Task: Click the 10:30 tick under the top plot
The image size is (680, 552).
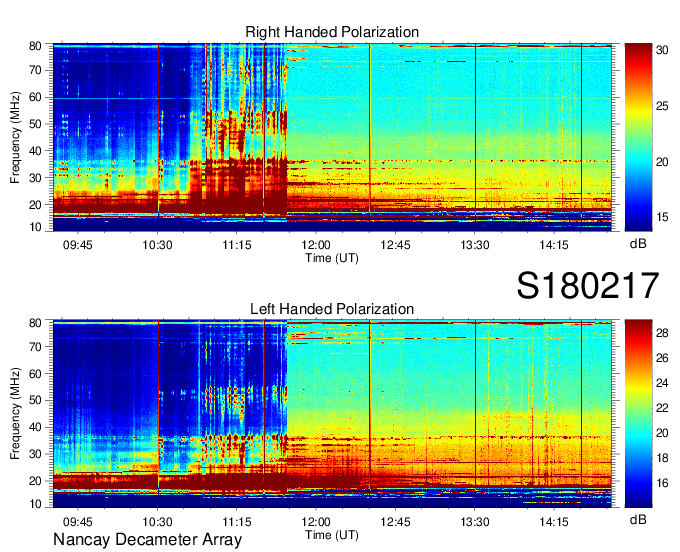Action: click(157, 245)
